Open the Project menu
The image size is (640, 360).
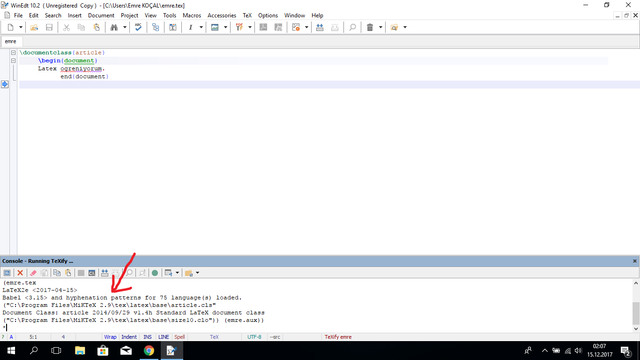129,16
